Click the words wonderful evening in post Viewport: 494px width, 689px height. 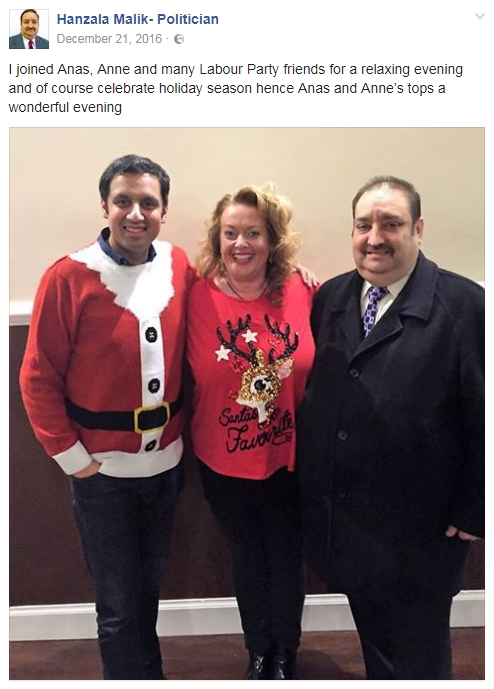65,107
